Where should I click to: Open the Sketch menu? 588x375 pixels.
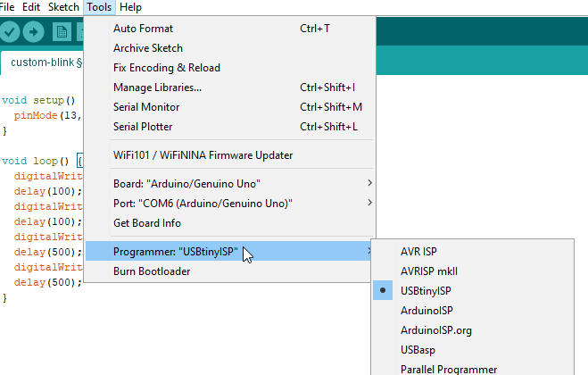coord(63,7)
